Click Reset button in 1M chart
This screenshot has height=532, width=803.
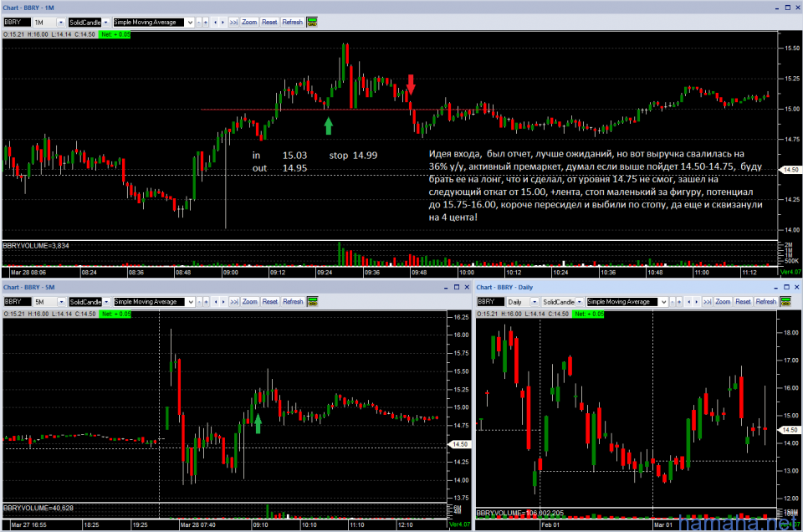point(269,22)
